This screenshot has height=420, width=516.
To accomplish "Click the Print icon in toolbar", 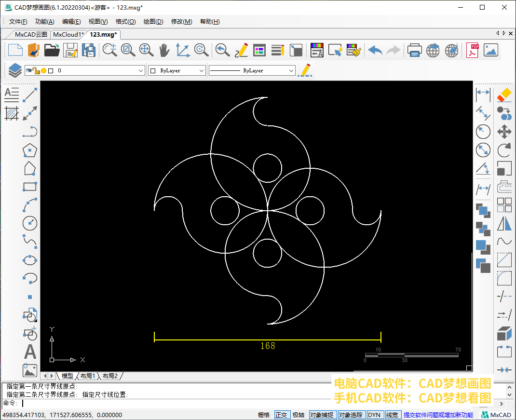I will point(415,50).
